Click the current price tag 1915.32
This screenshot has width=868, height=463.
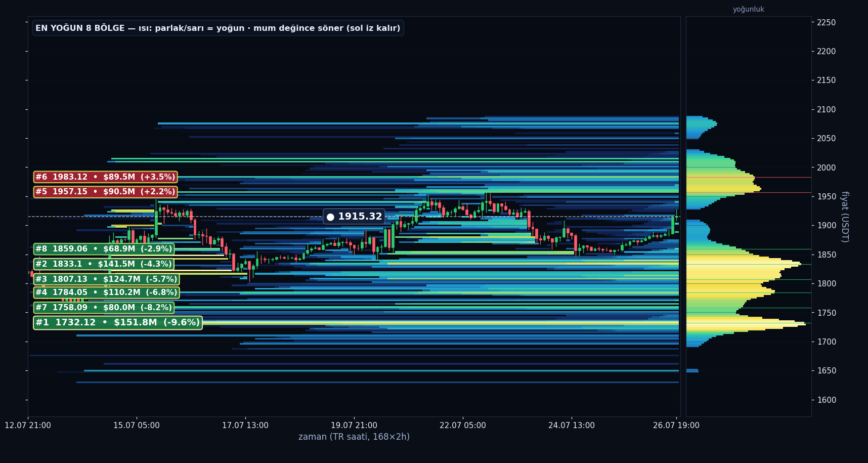point(354,217)
